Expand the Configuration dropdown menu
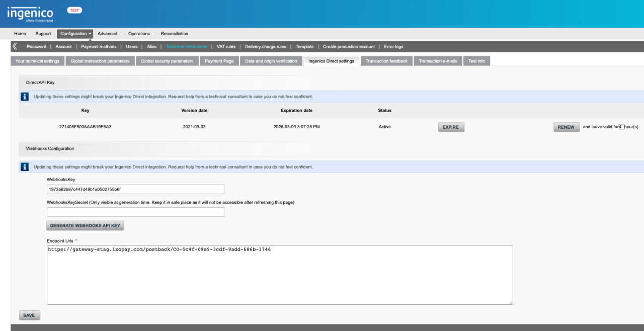 click(x=75, y=34)
